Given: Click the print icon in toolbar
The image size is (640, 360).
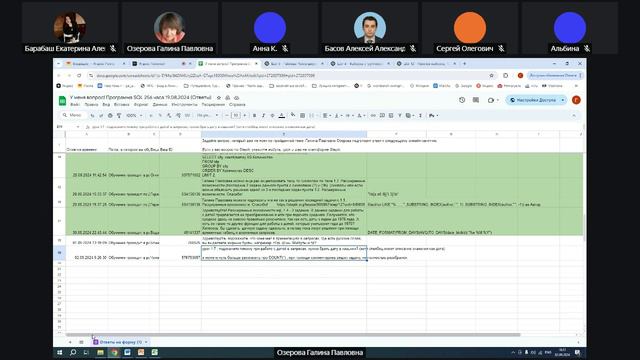Looking at the screenshot, I should pos(110,116).
